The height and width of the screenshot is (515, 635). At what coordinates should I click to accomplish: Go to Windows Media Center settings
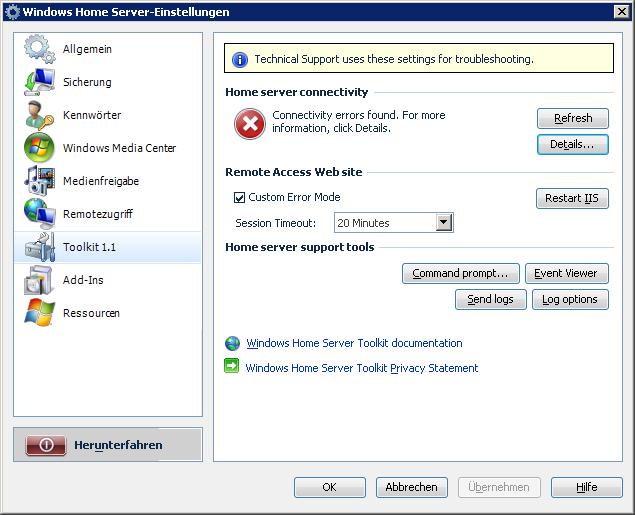coord(108,148)
